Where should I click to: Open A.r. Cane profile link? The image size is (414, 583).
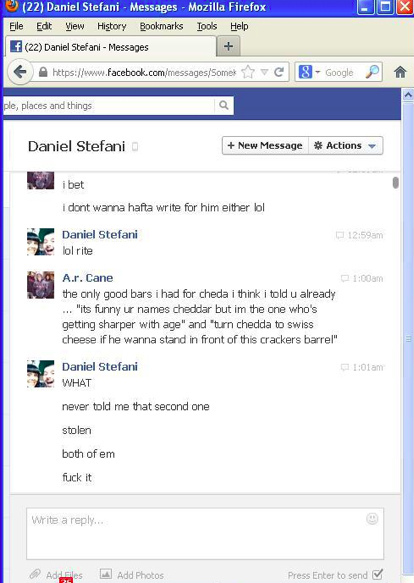(x=87, y=278)
